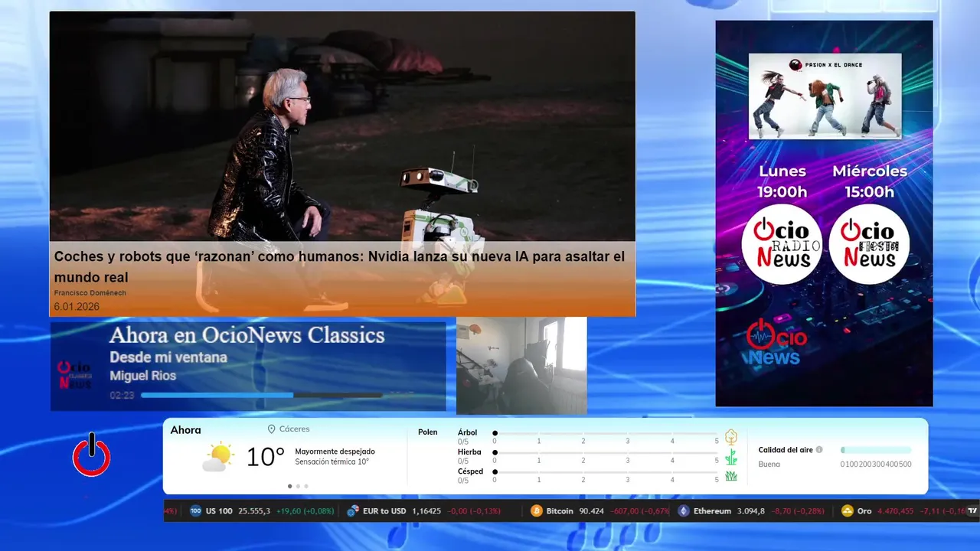Screen dimensions: 980x551
Task: Select the first weather carousel dot
Action: [x=289, y=486]
